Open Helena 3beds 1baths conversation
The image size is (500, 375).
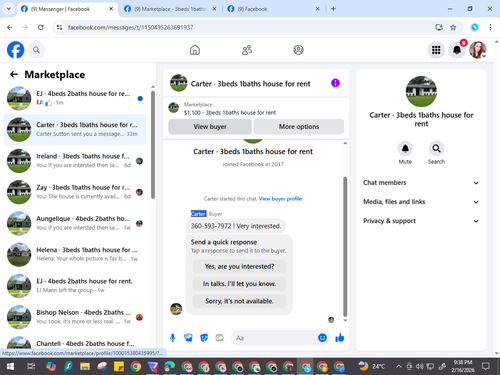coord(75,254)
